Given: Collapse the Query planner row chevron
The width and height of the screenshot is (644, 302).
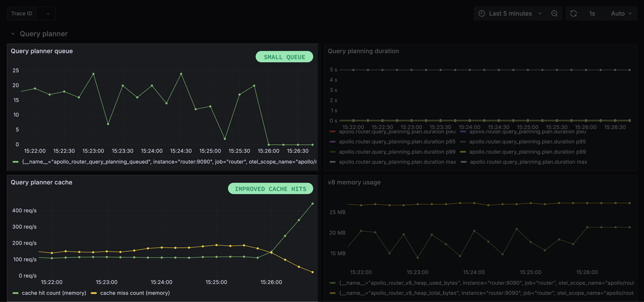Looking at the screenshot, I should point(13,34).
